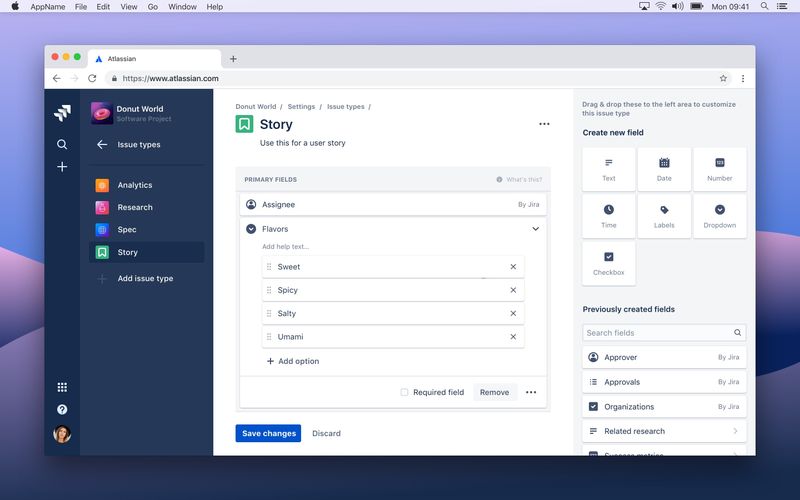Open the user profile avatar
Viewport: 800px width, 500px height.
[x=62, y=434]
